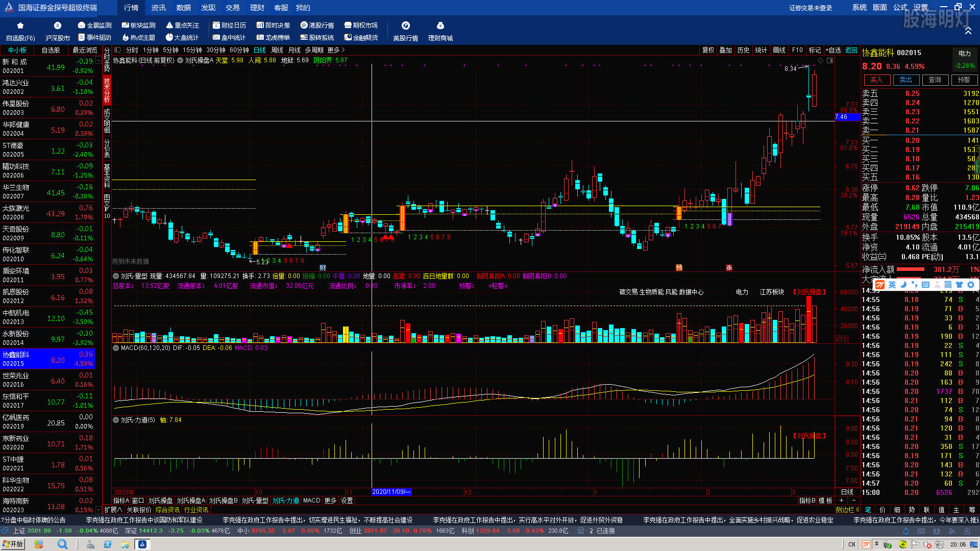Expand 扩展 panel at bottom
Image resolution: width=980 pixels, height=551 pixels.
[x=113, y=510]
